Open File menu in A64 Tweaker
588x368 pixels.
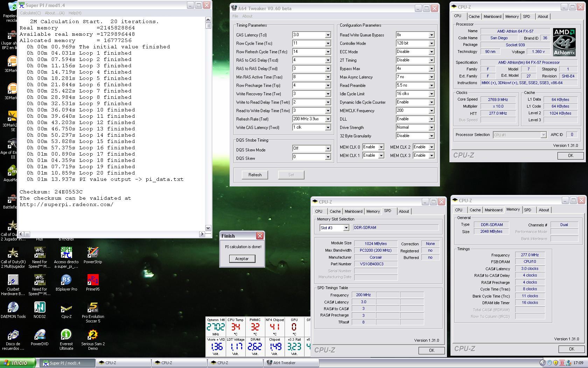pyautogui.click(x=235, y=16)
